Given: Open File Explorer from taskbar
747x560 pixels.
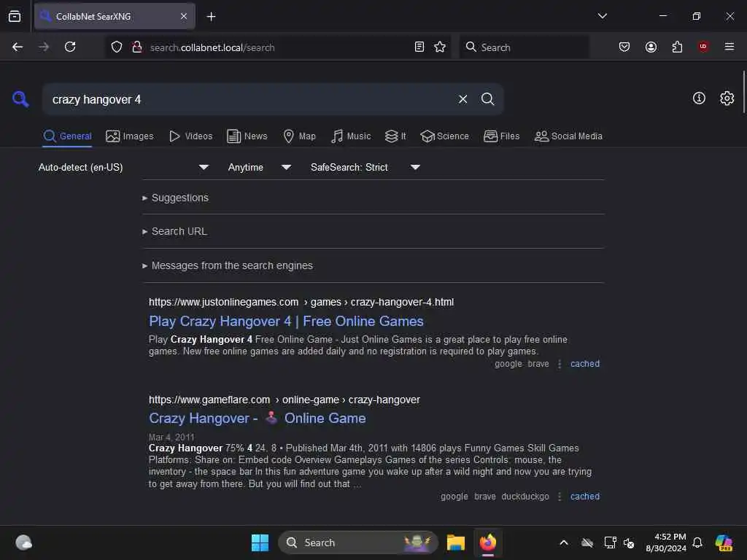Looking at the screenshot, I should pyautogui.click(x=455, y=542).
